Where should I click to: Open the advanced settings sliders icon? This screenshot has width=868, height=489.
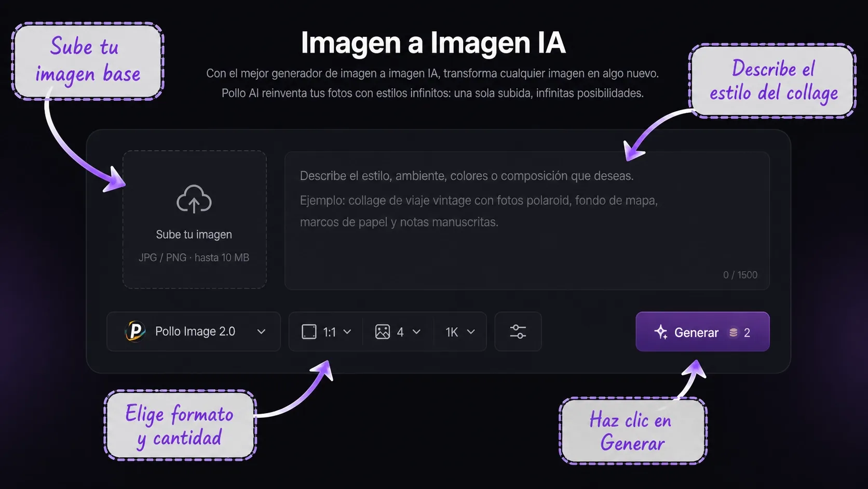tap(518, 332)
